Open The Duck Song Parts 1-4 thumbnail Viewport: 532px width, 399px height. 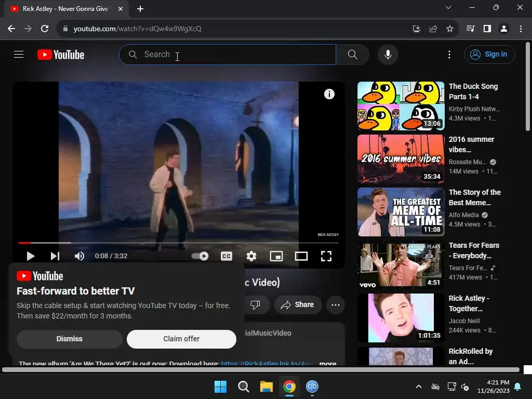pyautogui.click(x=401, y=106)
